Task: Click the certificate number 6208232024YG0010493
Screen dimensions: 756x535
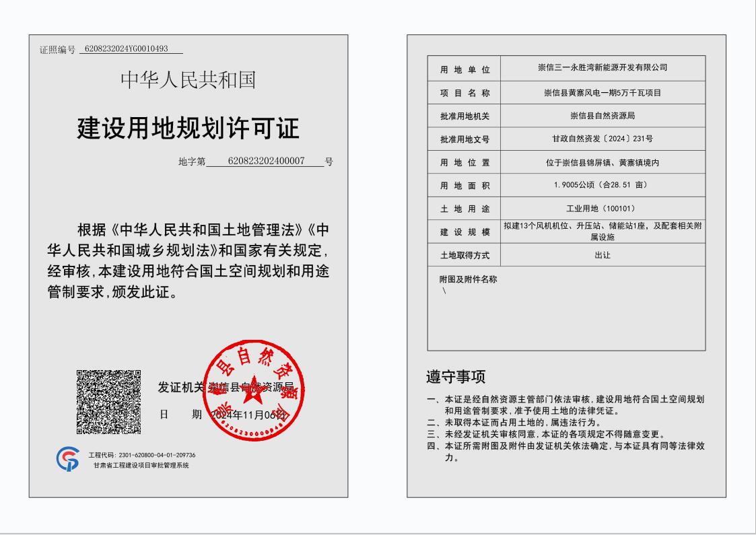Action: (x=131, y=48)
